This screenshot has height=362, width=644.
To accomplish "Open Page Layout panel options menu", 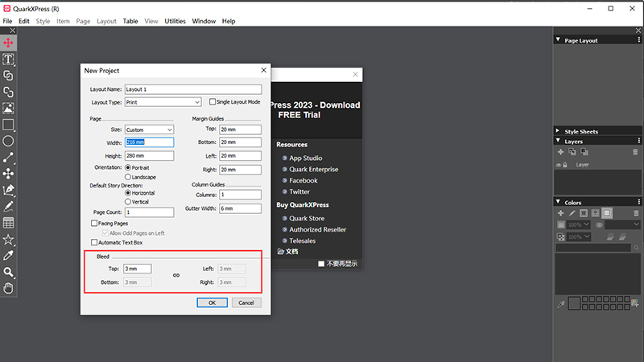I will click(x=638, y=39).
